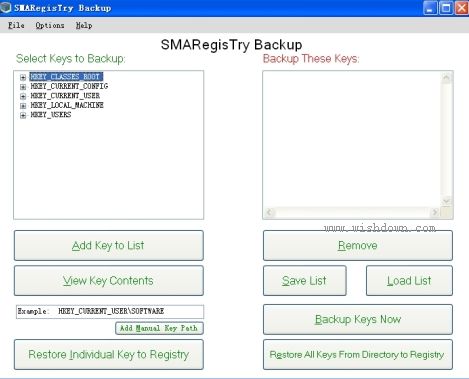Viewport: 469px width, 379px height.
Task: Click Restore Individual Key to Registry
Action: (109, 355)
